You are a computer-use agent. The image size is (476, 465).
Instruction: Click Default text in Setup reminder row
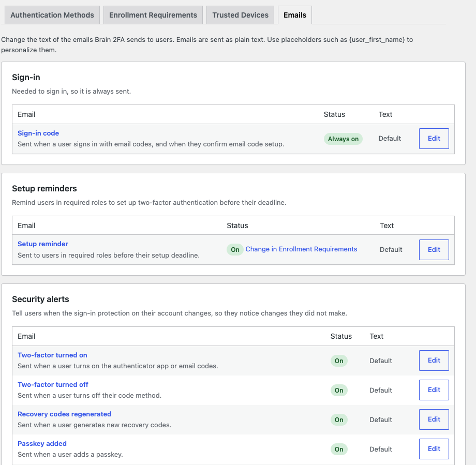pyautogui.click(x=391, y=249)
